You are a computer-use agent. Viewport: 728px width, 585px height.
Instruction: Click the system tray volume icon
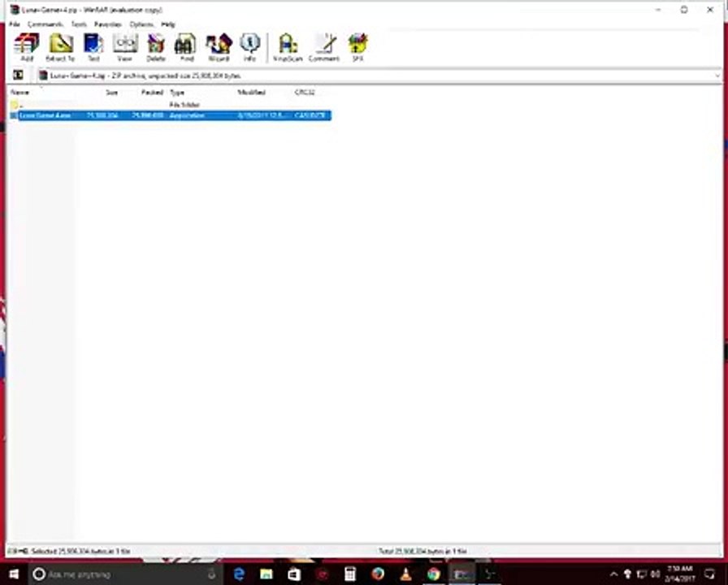pos(656,574)
